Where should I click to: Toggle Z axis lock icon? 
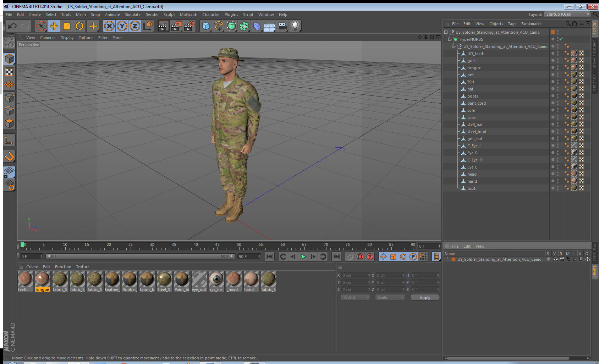tap(135, 26)
